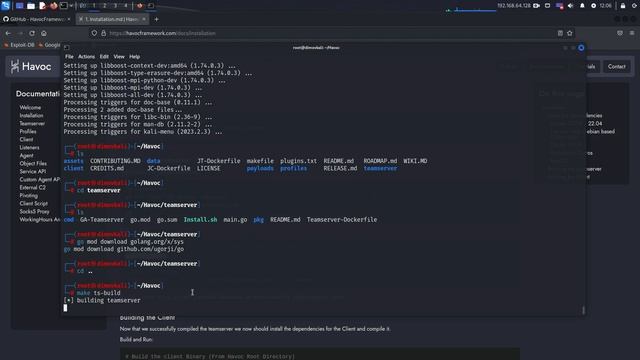This screenshot has height=360, width=640.
Task: Click the Contact button on Havoc site
Action: point(616,67)
